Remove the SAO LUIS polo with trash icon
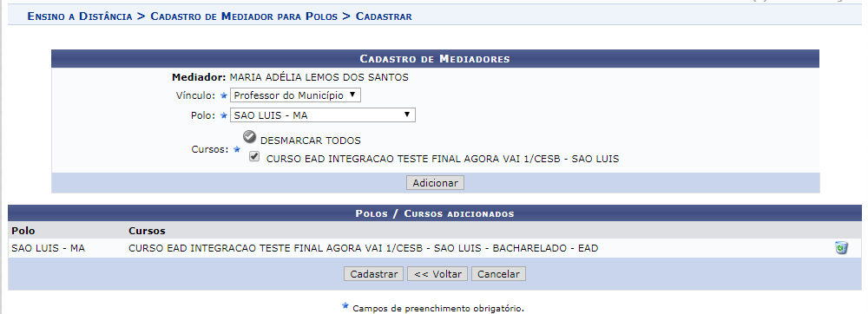This screenshot has height=314, width=868. pos(841,248)
